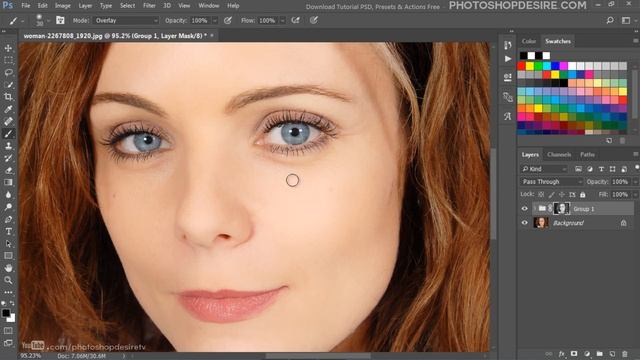
Task: Select the Path Selection tool
Action: tap(8, 244)
